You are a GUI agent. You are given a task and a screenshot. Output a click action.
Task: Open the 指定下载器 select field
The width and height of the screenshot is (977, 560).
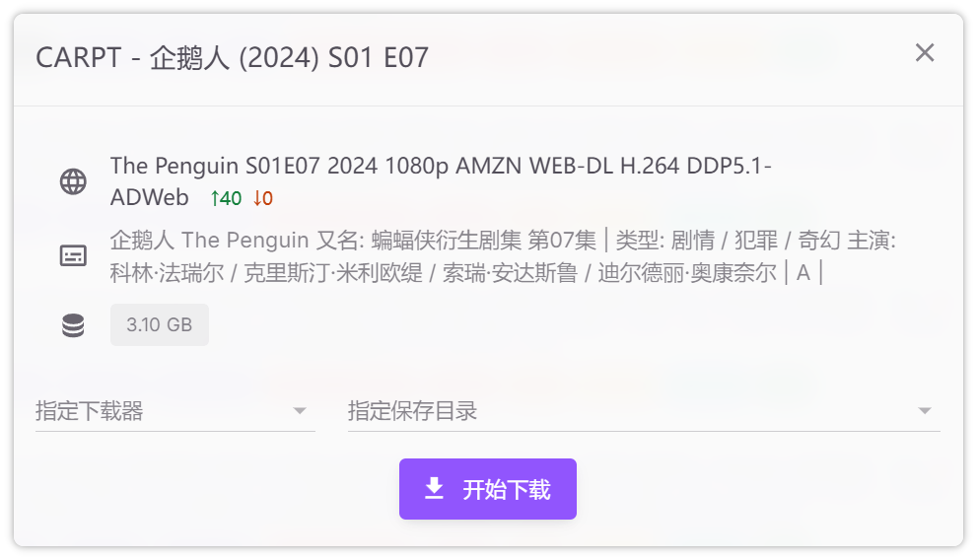158,411
